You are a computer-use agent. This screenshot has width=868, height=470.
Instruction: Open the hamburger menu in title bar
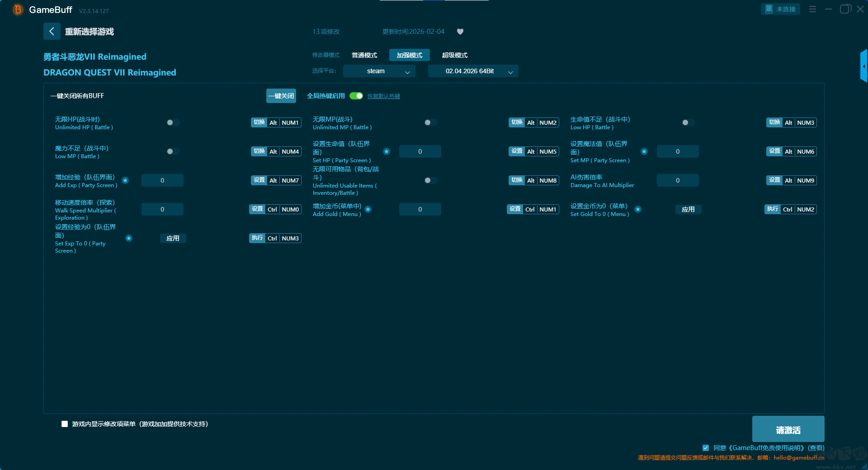pos(812,9)
